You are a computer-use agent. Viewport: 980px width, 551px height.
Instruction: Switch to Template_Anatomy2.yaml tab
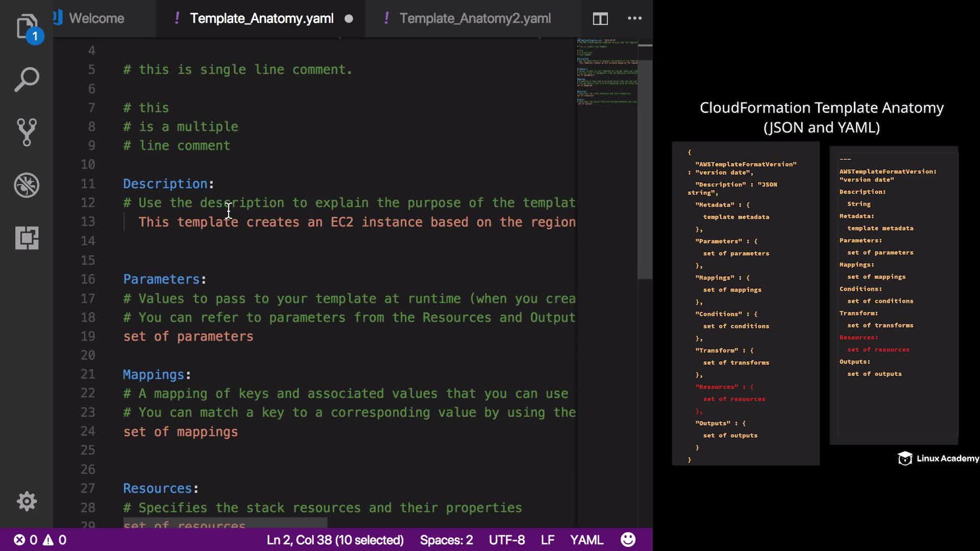(x=475, y=18)
